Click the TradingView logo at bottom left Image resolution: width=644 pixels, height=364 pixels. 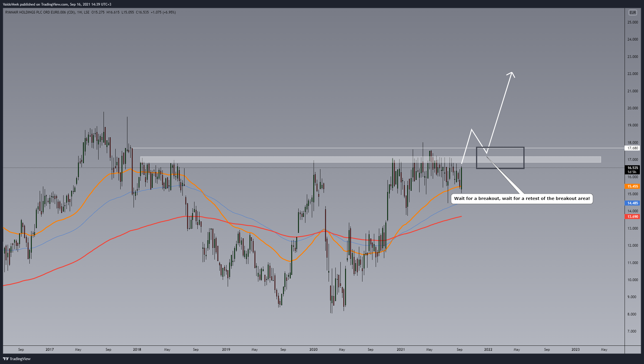[17, 359]
